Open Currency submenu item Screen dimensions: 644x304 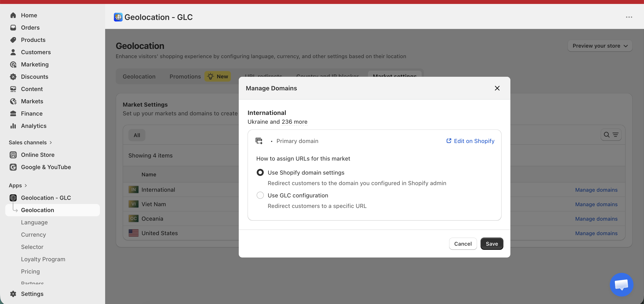pyautogui.click(x=34, y=235)
